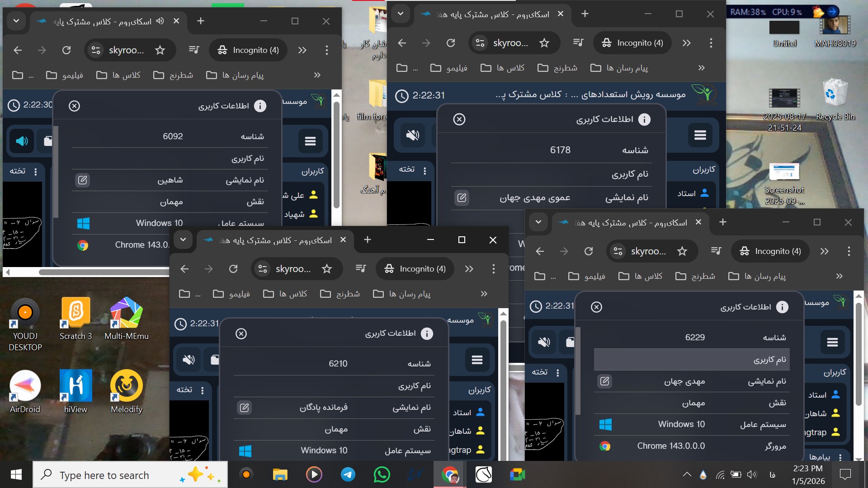Close user info panel with ID 6210
Image resolution: width=868 pixels, height=488 pixels.
click(x=241, y=334)
